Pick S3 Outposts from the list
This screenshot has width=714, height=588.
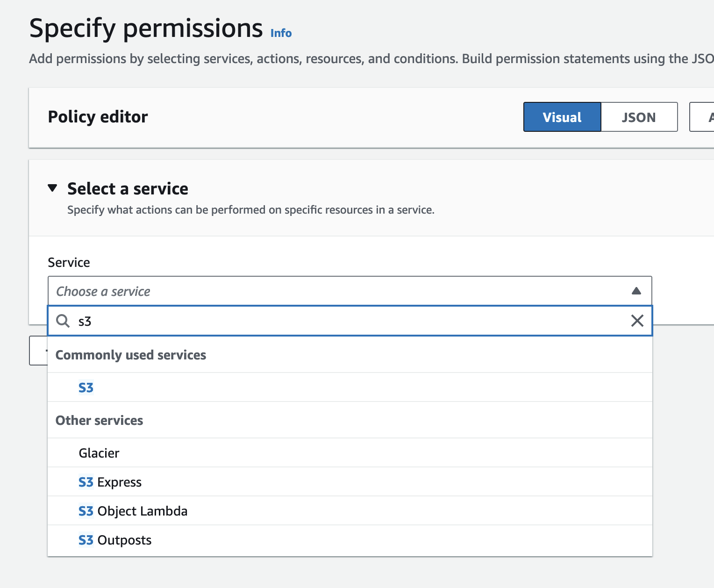pos(115,540)
